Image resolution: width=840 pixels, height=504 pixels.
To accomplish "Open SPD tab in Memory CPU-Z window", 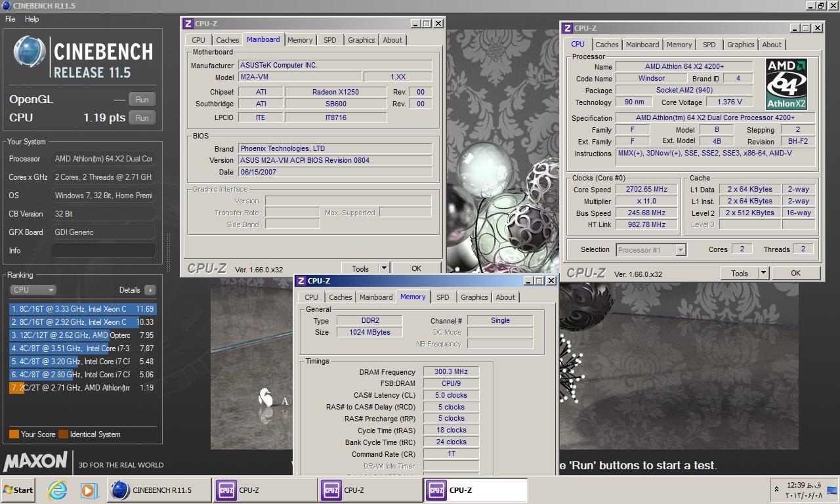I will [x=443, y=297].
